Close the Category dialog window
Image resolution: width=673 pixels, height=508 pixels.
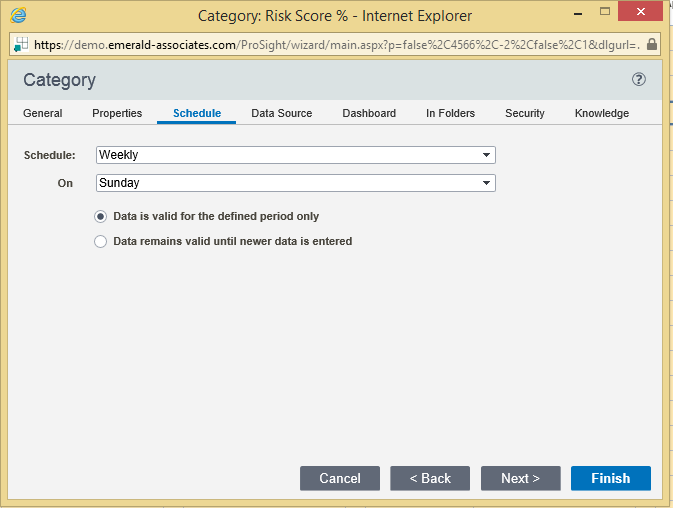click(x=640, y=12)
